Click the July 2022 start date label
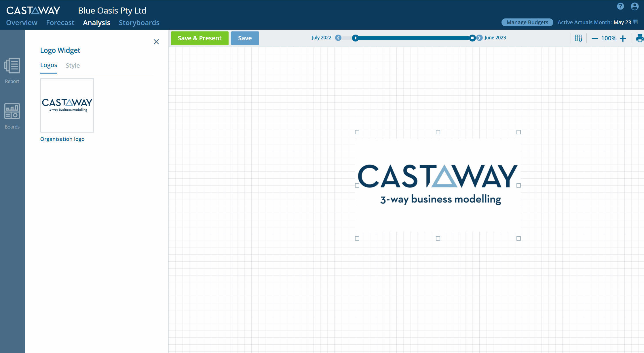The height and width of the screenshot is (353, 644). [322, 38]
